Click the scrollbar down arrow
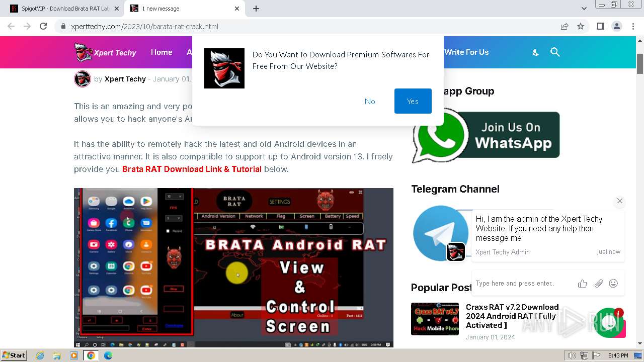Image resolution: width=644 pixels, height=362 pixels. pos(640,344)
